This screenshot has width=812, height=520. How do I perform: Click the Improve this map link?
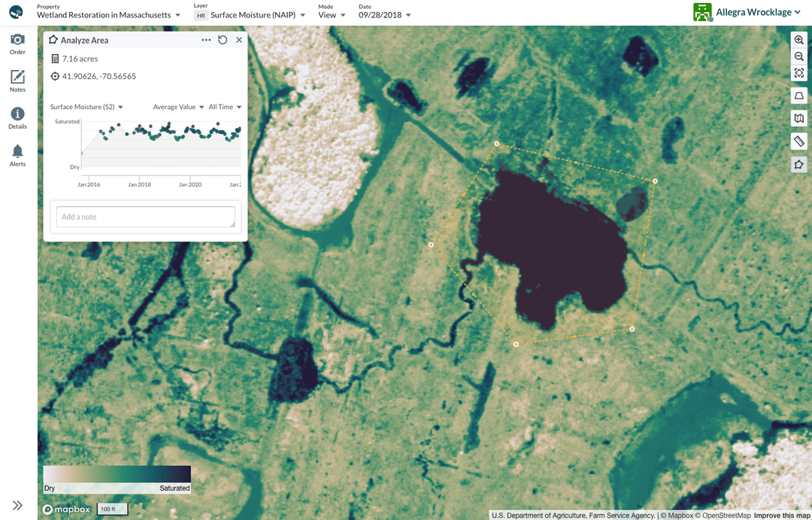782,515
